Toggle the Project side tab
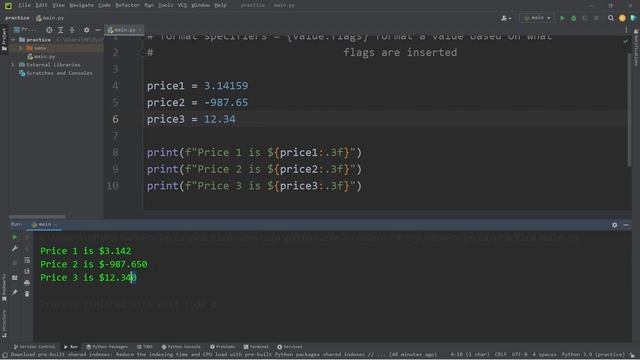The height and width of the screenshot is (360, 640). 4,40
